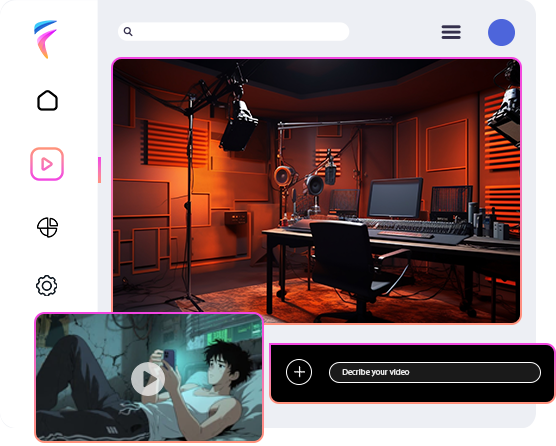This screenshot has width=556, height=446.
Task: Open the settings gear icon
Action: pyautogui.click(x=47, y=285)
